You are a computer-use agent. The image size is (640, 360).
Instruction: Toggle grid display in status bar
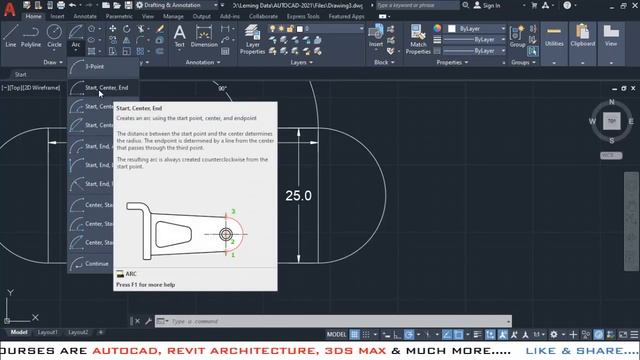coord(354,335)
